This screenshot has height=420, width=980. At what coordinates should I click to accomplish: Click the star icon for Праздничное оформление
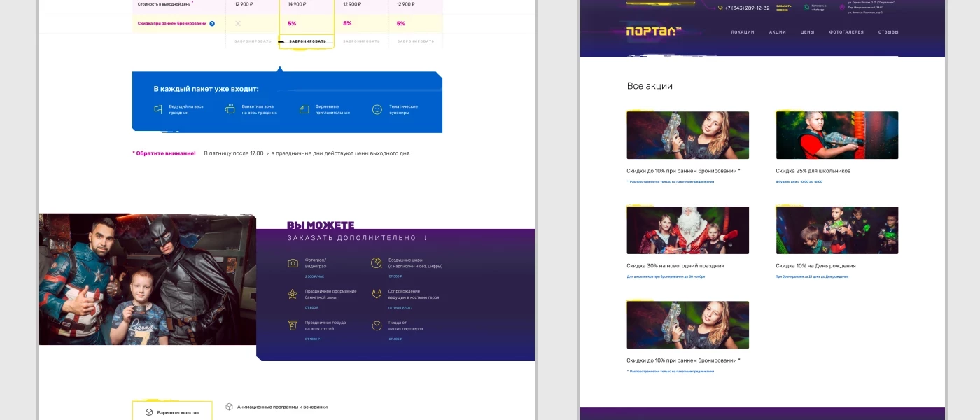click(x=293, y=294)
